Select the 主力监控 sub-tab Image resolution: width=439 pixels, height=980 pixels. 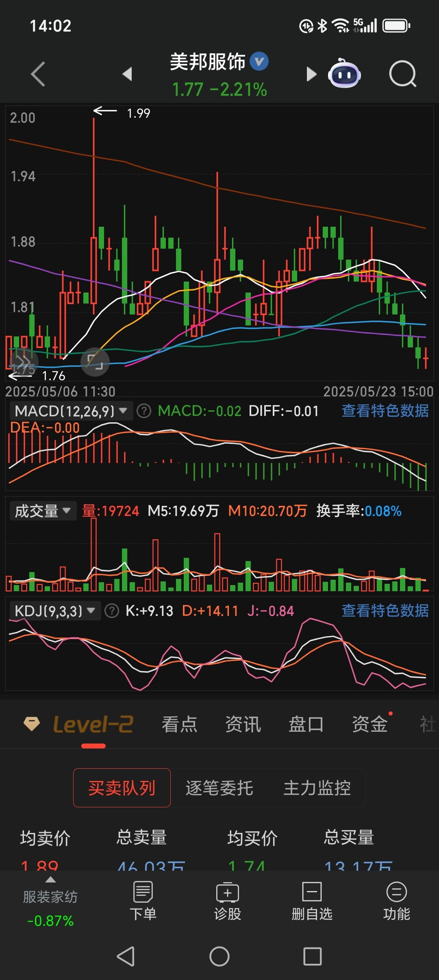(x=317, y=787)
